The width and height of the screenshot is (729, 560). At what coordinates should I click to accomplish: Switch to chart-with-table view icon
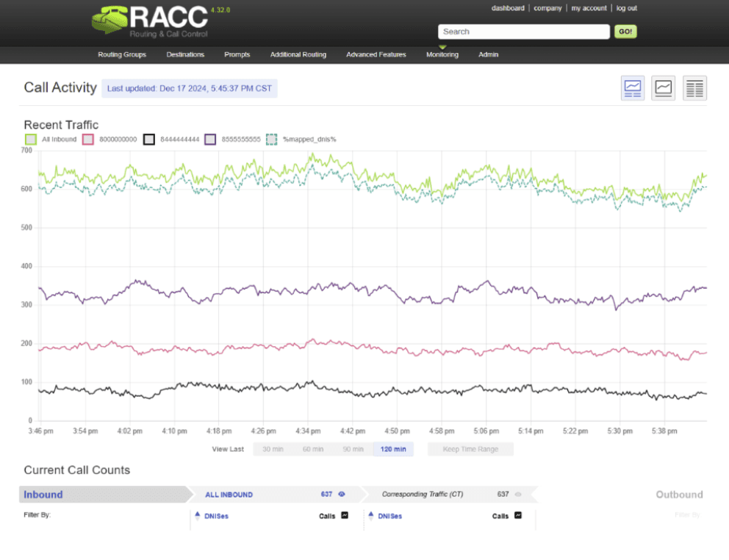point(633,88)
